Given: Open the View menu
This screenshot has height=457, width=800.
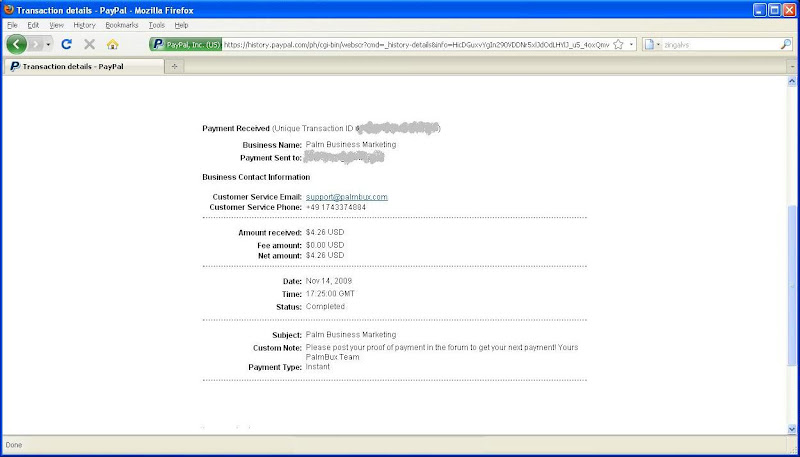Looking at the screenshot, I should (56, 25).
